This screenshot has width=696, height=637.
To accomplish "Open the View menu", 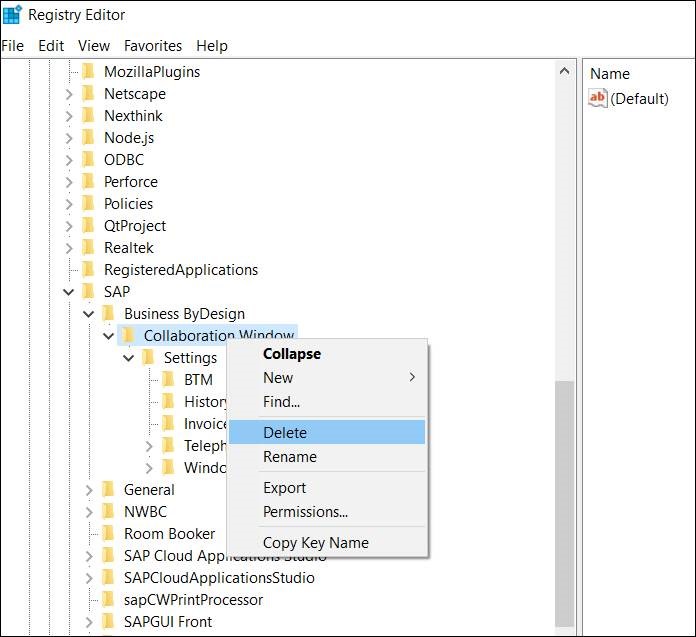I will click(94, 46).
